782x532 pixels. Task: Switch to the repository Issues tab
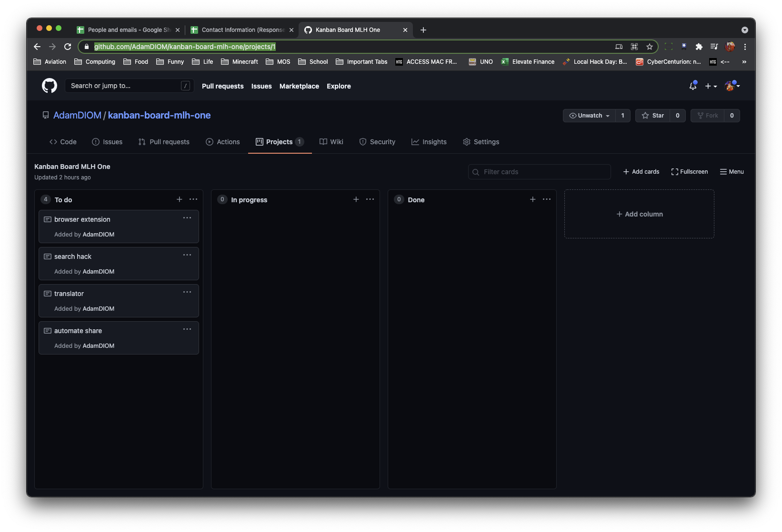[107, 142]
